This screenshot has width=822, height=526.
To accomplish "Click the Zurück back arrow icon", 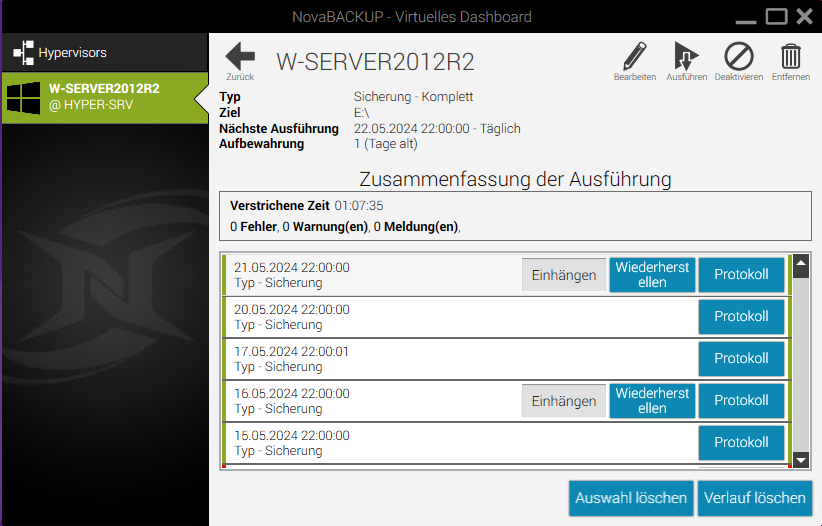I will [240, 56].
